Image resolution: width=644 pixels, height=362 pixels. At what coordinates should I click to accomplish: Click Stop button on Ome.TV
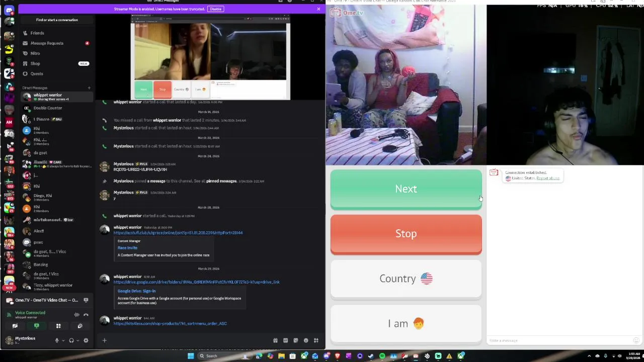(x=406, y=234)
